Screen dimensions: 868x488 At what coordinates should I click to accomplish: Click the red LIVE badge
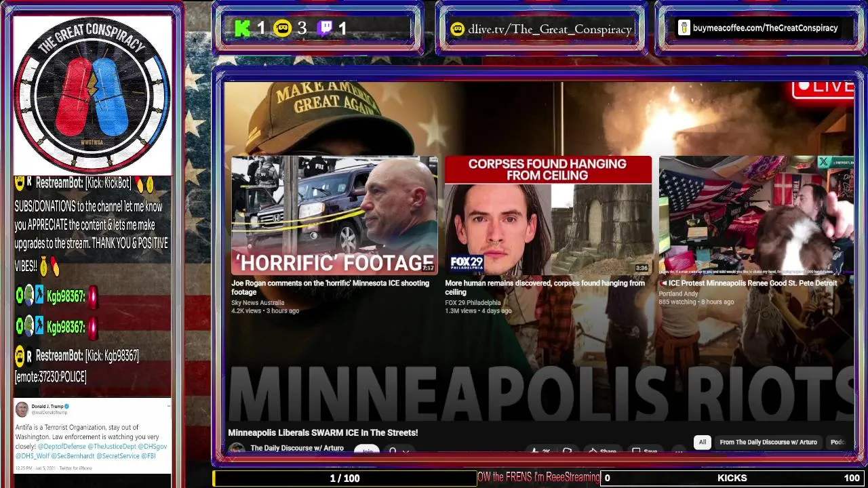824,87
